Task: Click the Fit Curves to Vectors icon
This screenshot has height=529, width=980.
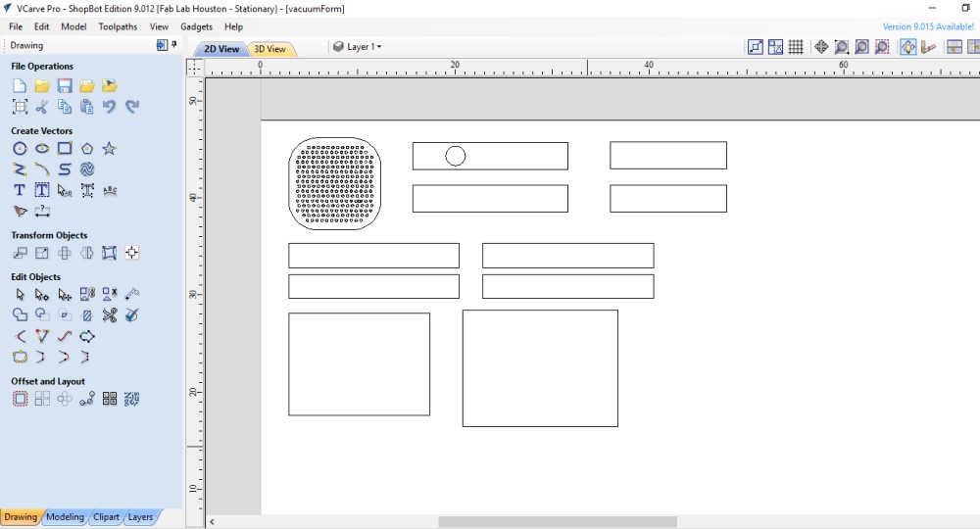Action: click(x=65, y=337)
